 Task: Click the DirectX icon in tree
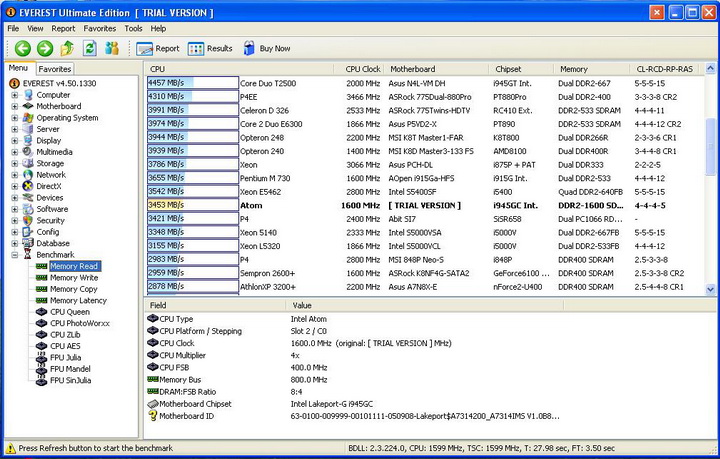pyautogui.click(x=28, y=186)
